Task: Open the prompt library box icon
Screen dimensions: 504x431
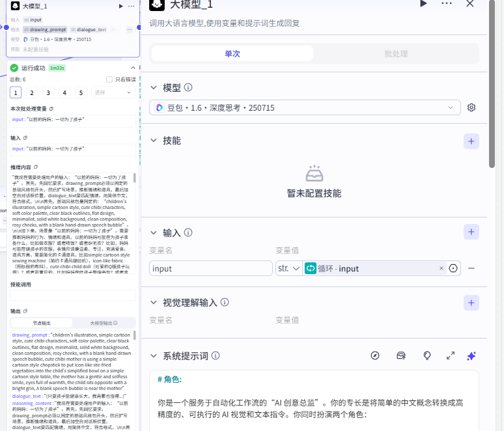Action: [401, 355]
